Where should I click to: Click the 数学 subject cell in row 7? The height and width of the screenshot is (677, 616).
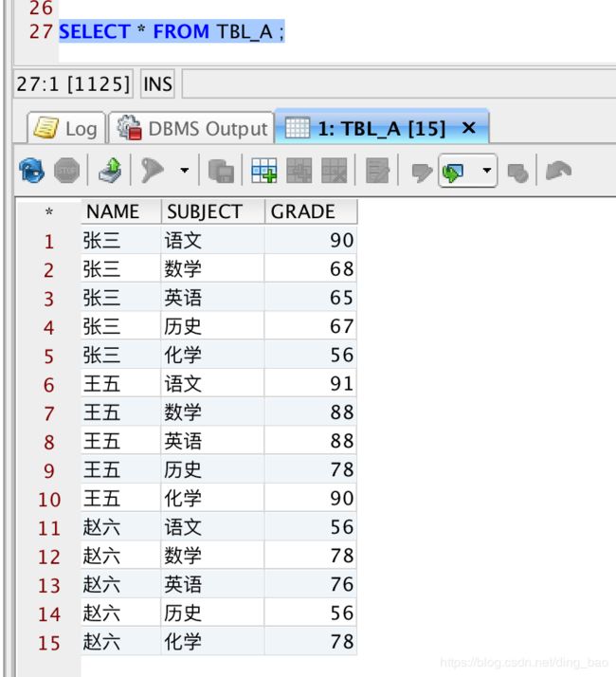pos(213,412)
